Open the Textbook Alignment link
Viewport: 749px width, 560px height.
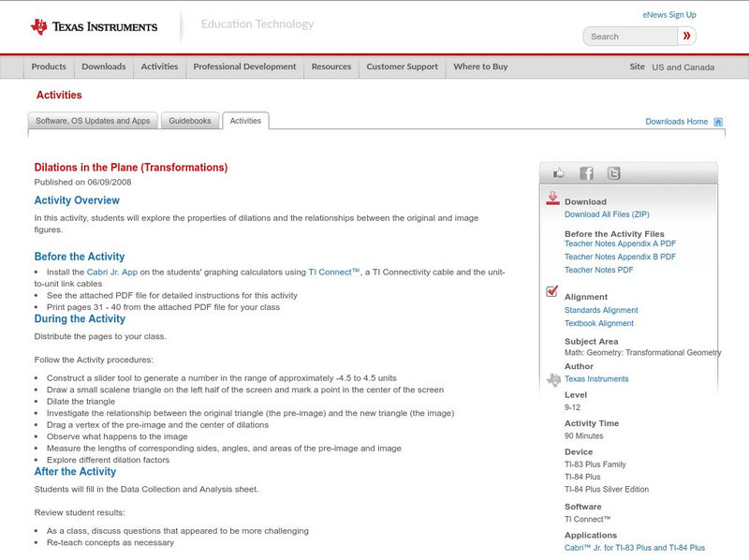[599, 323]
